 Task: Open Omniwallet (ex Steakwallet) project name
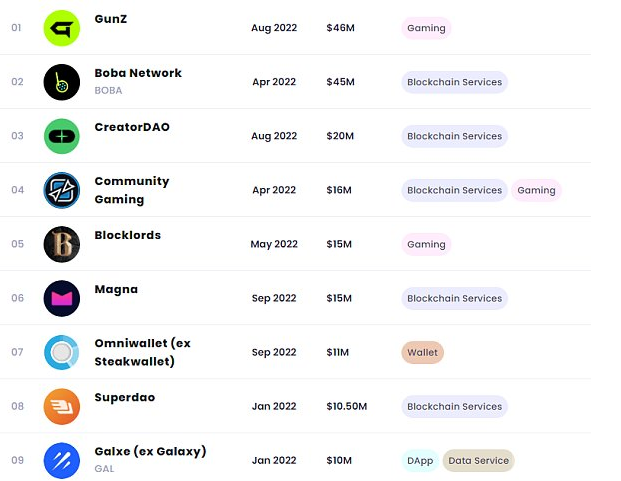pyautogui.click(x=142, y=352)
